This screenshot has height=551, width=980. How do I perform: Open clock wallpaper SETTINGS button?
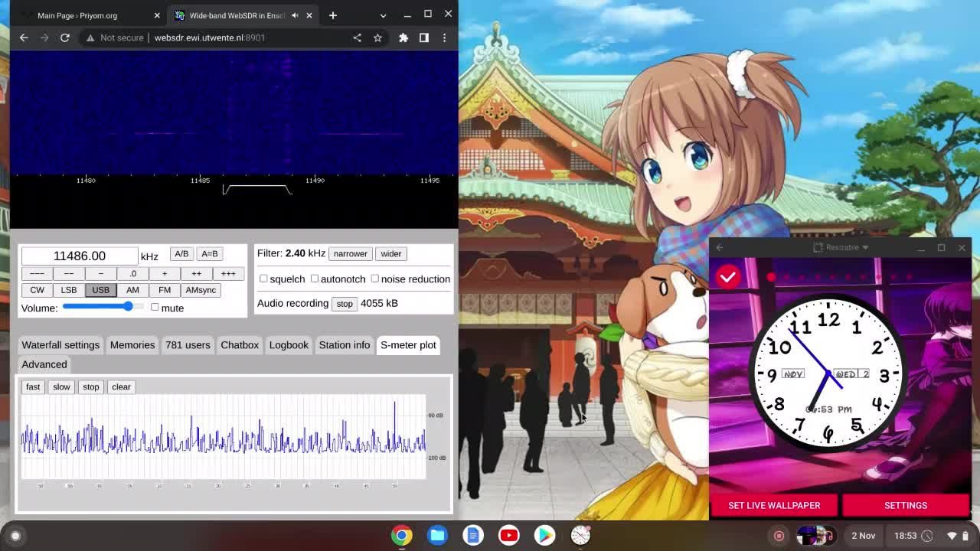point(906,505)
